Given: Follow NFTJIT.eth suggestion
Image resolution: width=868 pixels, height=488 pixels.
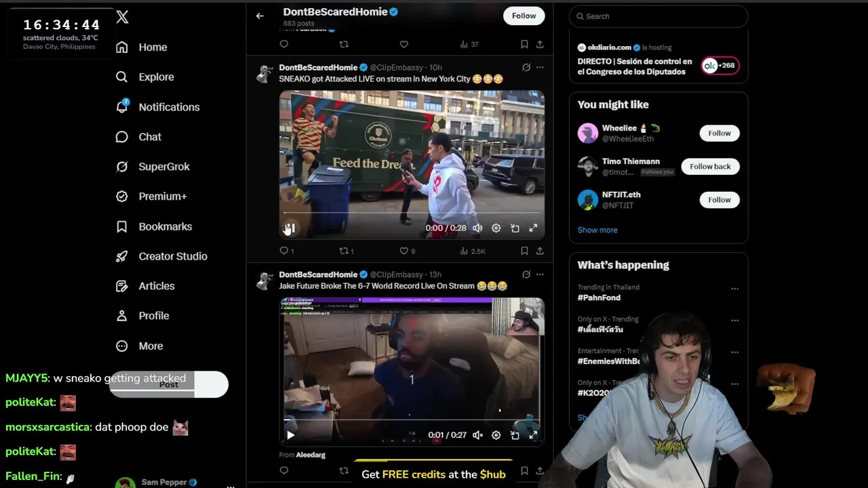Looking at the screenshot, I should [719, 199].
